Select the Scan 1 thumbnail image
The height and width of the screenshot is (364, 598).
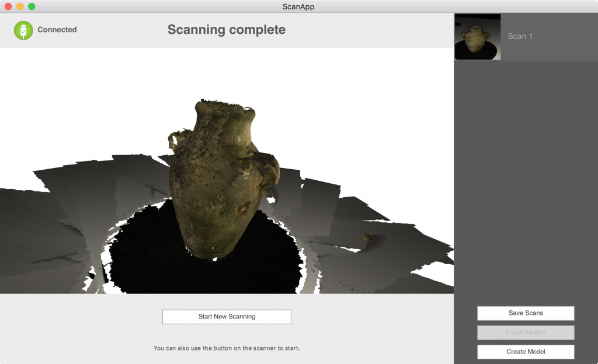tap(478, 37)
